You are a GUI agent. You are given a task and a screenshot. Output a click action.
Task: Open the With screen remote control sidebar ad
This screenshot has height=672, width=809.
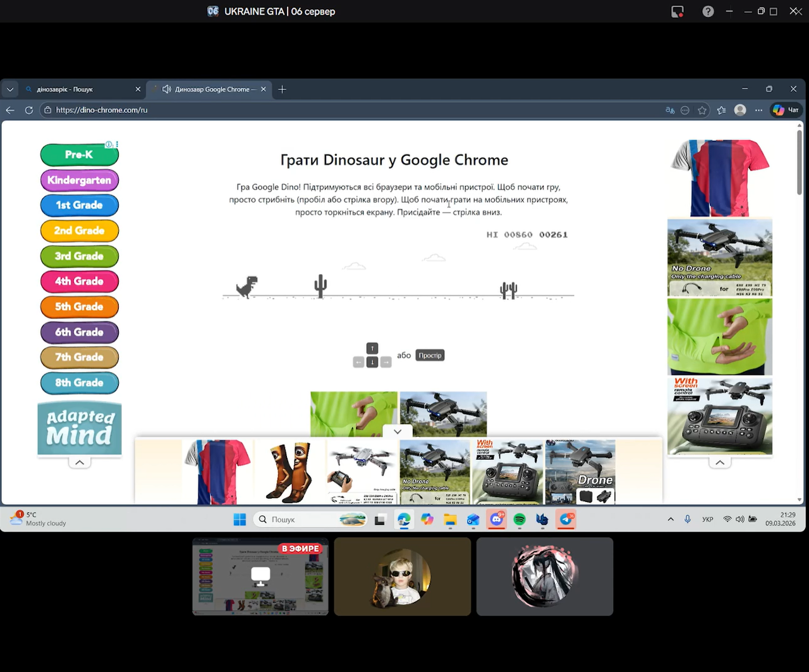coord(720,416)
